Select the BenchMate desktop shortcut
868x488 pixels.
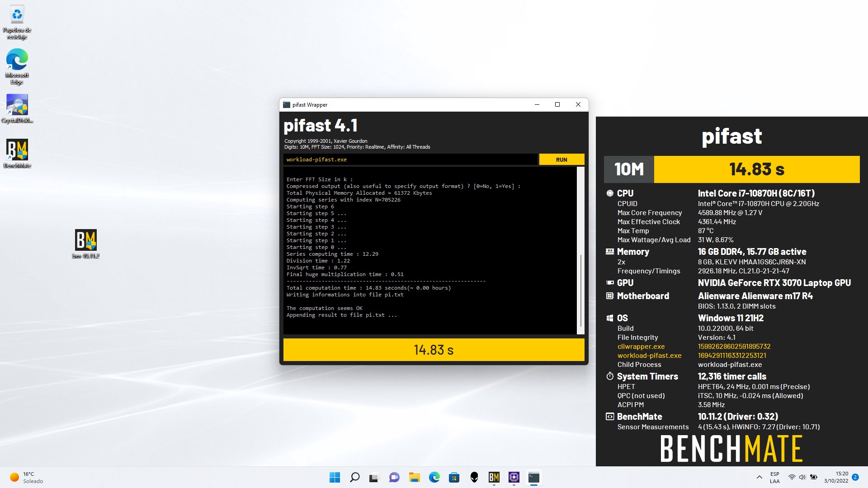[17, 154]
